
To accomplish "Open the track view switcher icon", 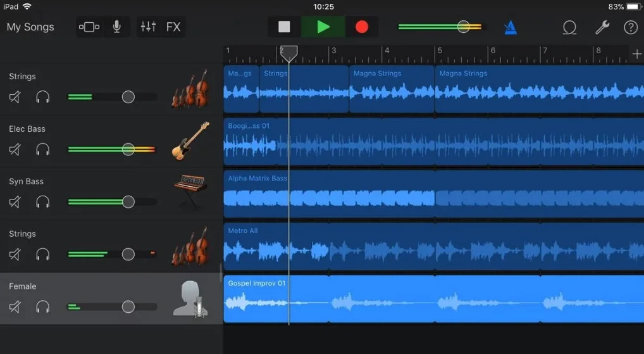I will (89, 27).
